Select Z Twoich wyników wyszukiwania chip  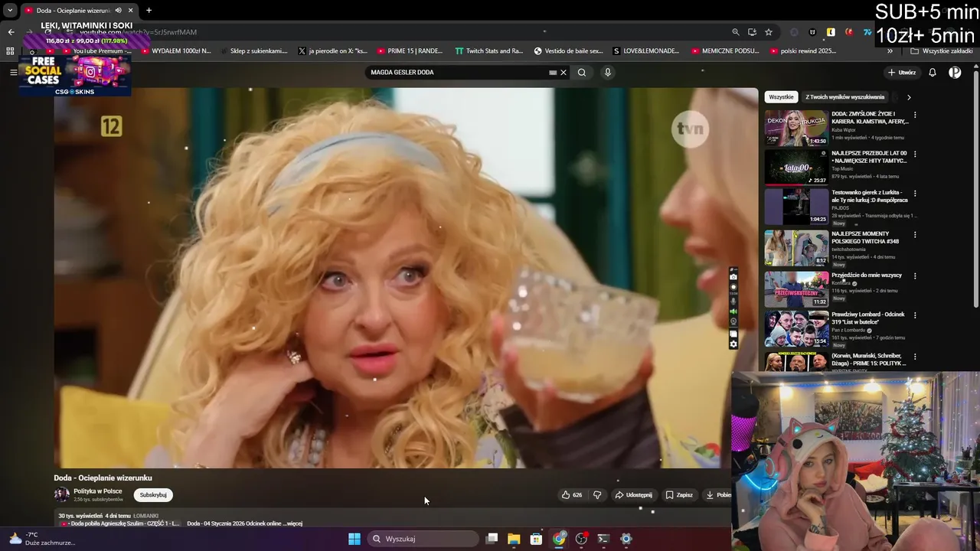844,97
